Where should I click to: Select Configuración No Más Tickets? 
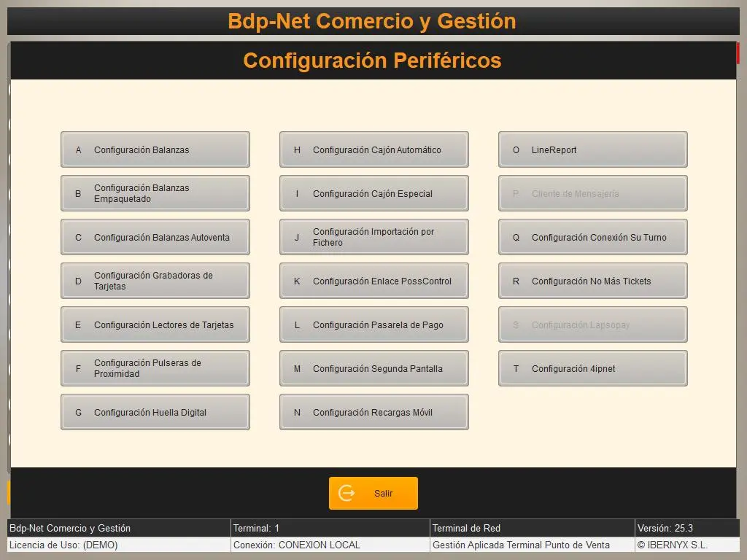tap(593, 281)
